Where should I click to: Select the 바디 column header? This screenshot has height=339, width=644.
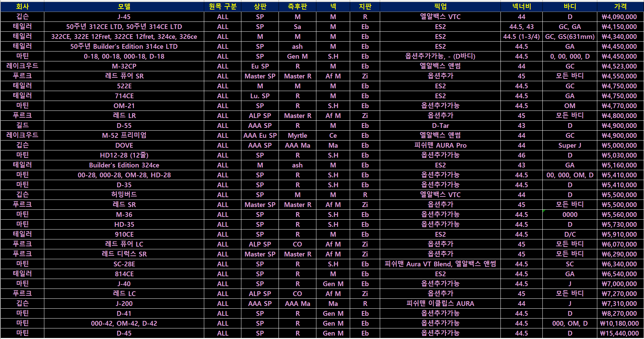[x=570, y=6]
